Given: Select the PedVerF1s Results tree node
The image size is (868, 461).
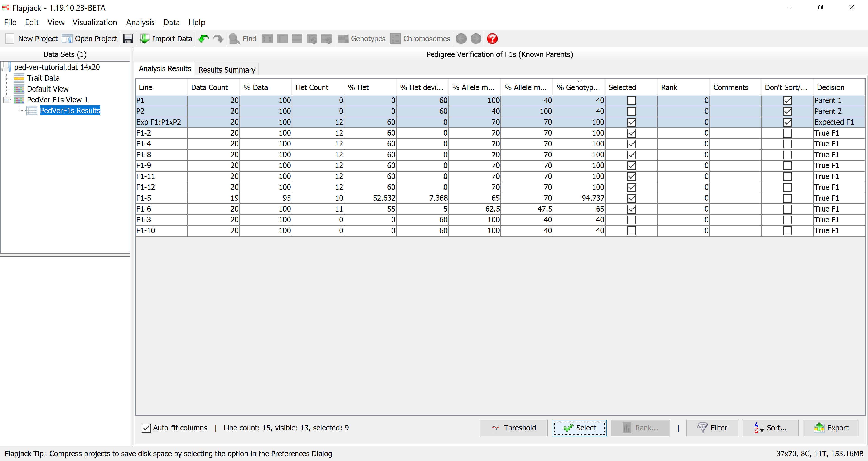Looking at the screenshot, I should 70,111.
